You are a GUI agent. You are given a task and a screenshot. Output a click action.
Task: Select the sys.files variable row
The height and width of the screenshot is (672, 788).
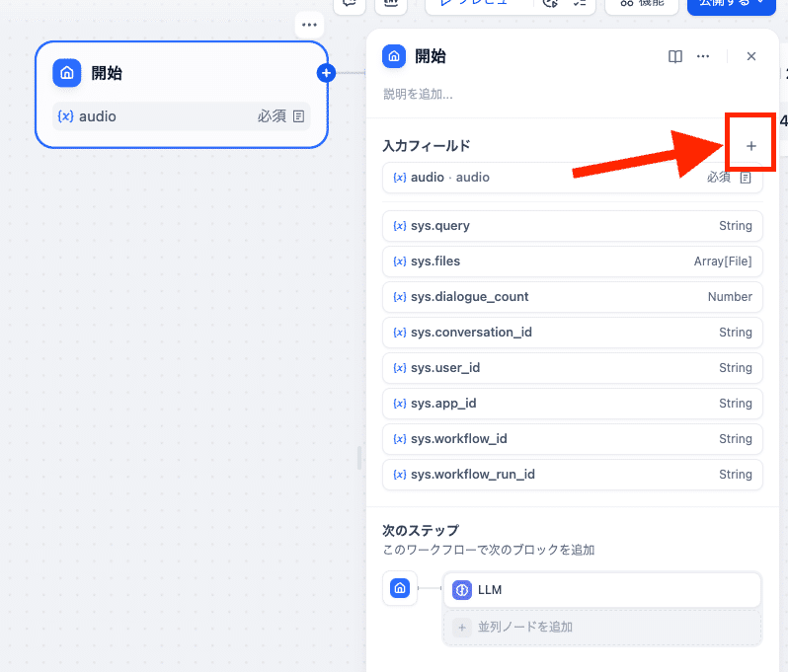point(572,261)
